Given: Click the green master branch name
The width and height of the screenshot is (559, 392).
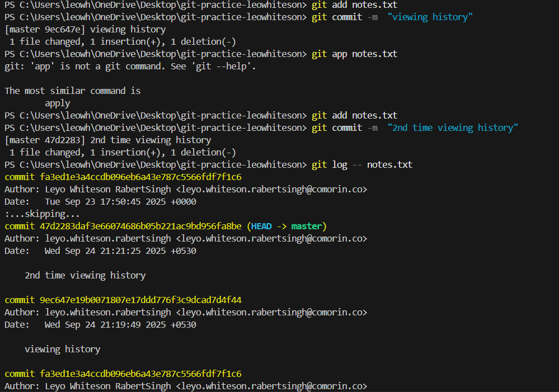Looking at the screenshot, I should [307, 226].
